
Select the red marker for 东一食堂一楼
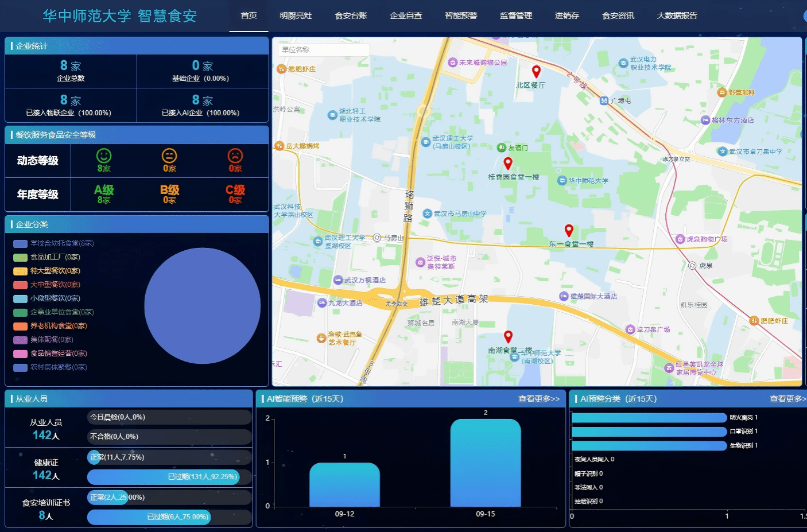[x=569, y=230]
